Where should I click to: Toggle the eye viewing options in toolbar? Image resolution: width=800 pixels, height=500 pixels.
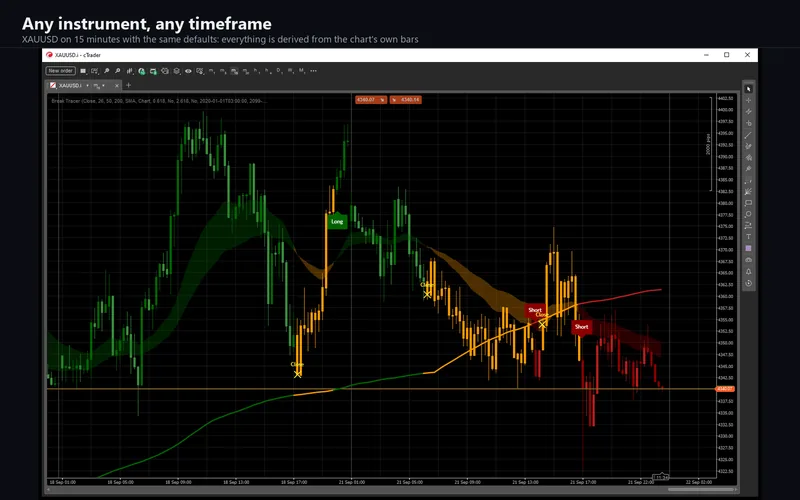[x=188, y=71]
